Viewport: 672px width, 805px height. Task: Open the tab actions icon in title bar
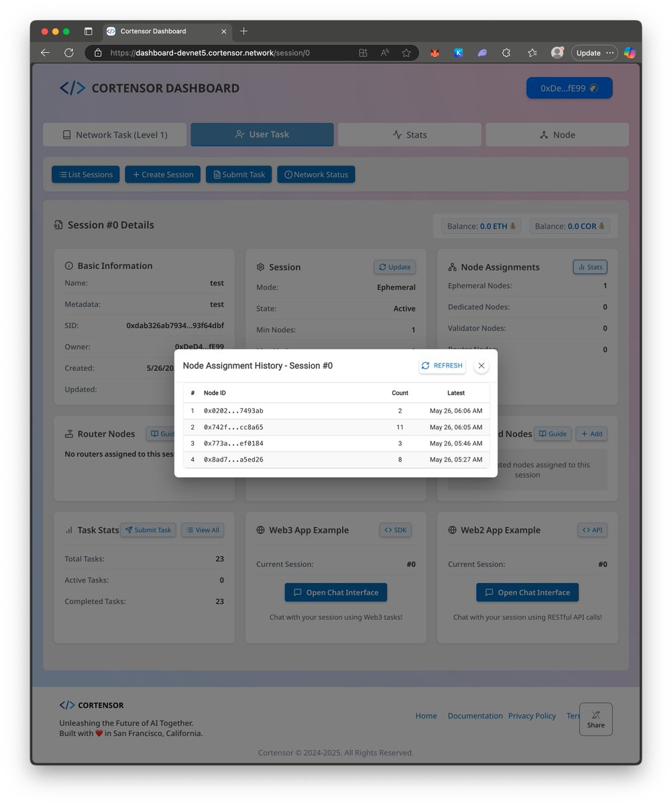88,31
